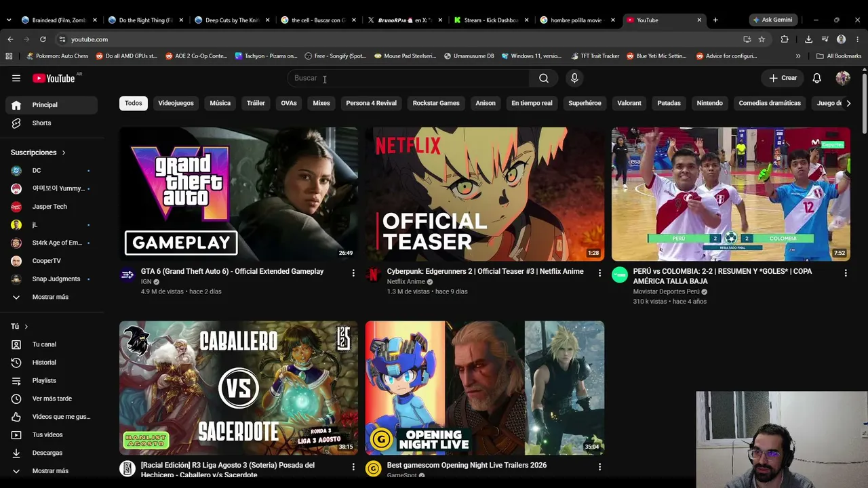Click the magnifying glass search button

(x=544, y=78)
